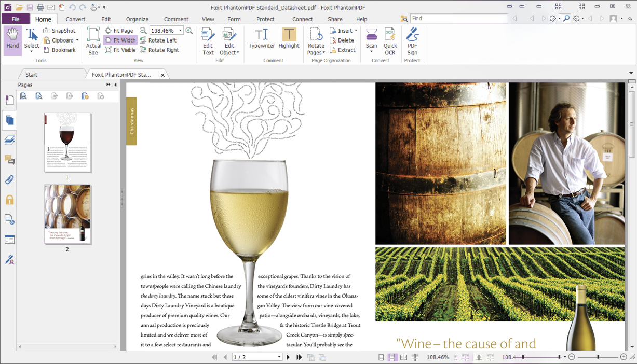Open the Comment ribbon tab
The width and height of the screenshot is (637, 364).
click(176, 19)
